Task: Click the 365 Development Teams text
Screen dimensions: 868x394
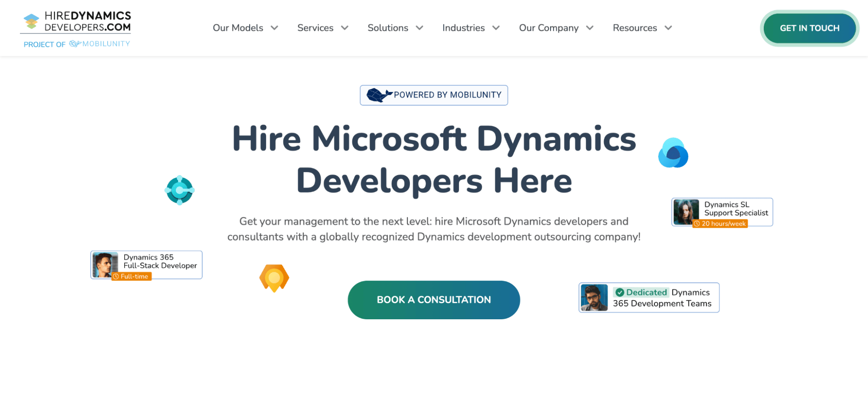Action: click(x=662, y=303)
